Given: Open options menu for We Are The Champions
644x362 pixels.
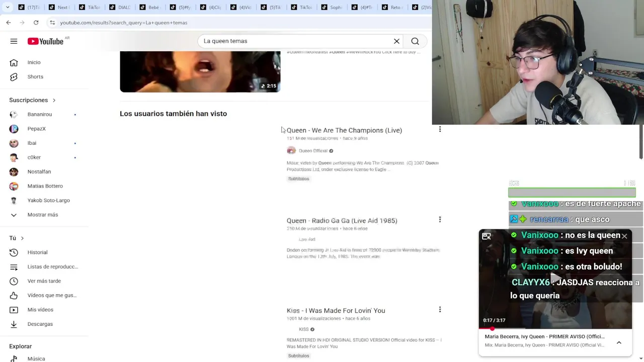Looking at the screenshot, I should (x=440, y=129).
